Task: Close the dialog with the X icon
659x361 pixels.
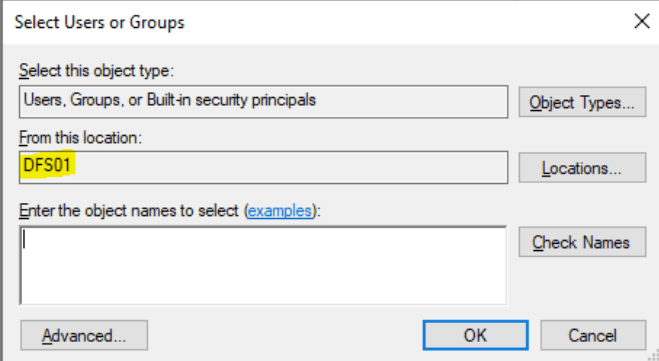Action: click(642, 21)
